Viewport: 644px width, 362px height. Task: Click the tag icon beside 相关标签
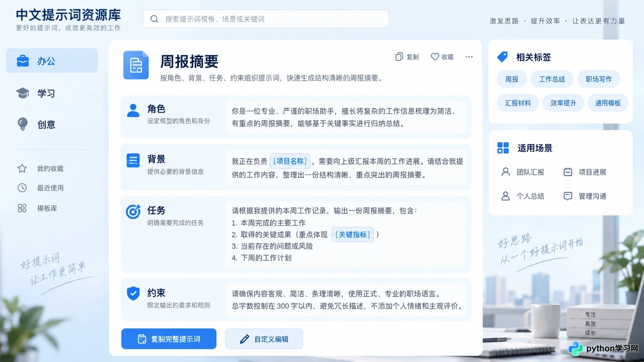click(x=503, y=57)
